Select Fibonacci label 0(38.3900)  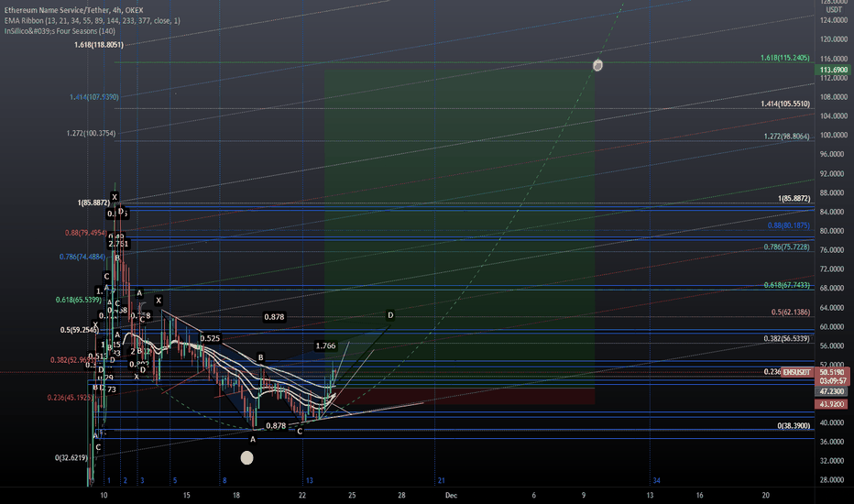794,425
